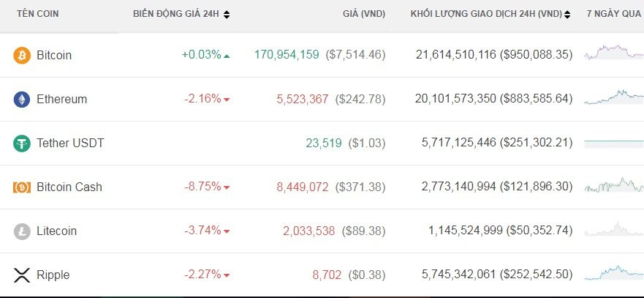This screenshot has width=644, height=298.
Task: View Ethereum 7-day sparkline chart
Action: 613,97
